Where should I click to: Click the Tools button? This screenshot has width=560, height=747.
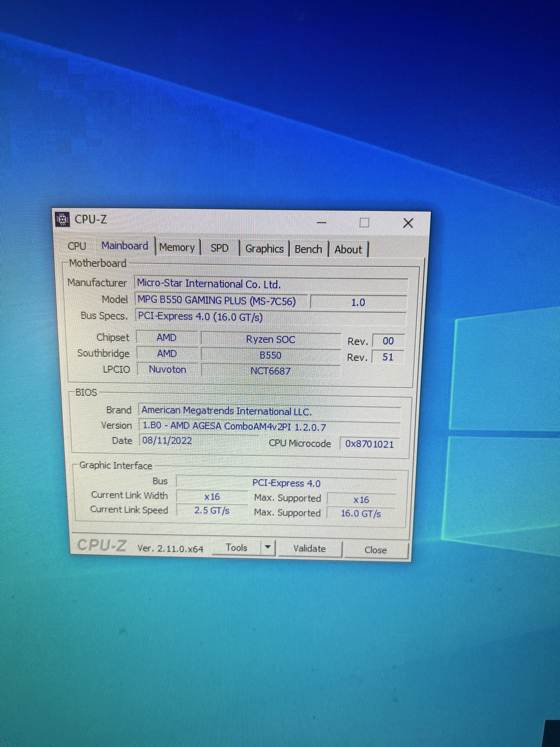tap(237, 547)
